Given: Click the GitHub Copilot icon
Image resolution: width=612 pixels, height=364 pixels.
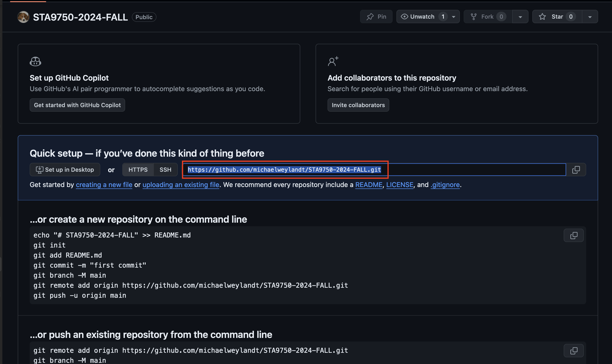Looking at the screenshot, I should [x=35, y=61].
